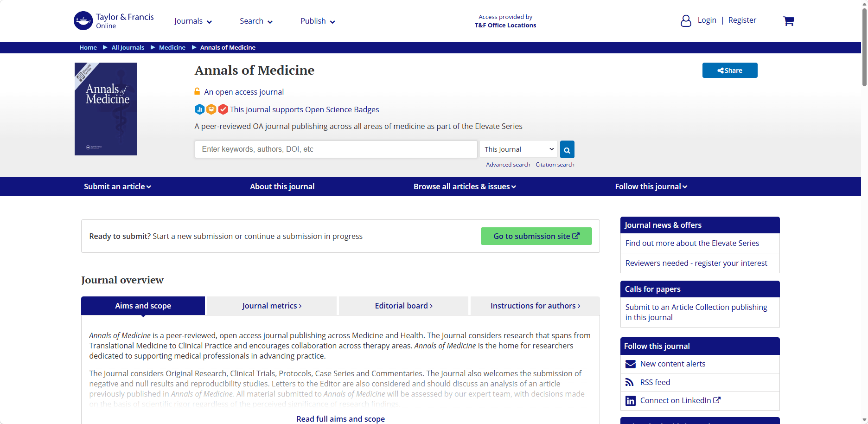This screenshot has height=424, width=868.
Task: Click the New content alerts link
Action: click(x=673, y=364)
